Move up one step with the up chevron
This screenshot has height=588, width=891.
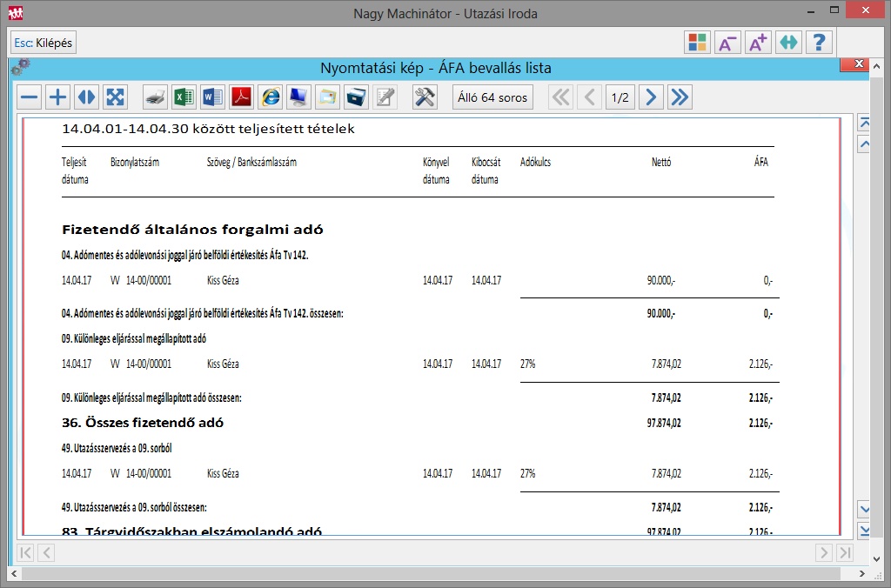pos(864,144)
